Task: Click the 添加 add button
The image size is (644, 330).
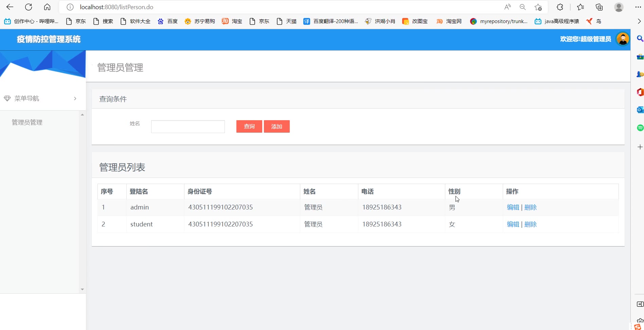Action: 277,127
